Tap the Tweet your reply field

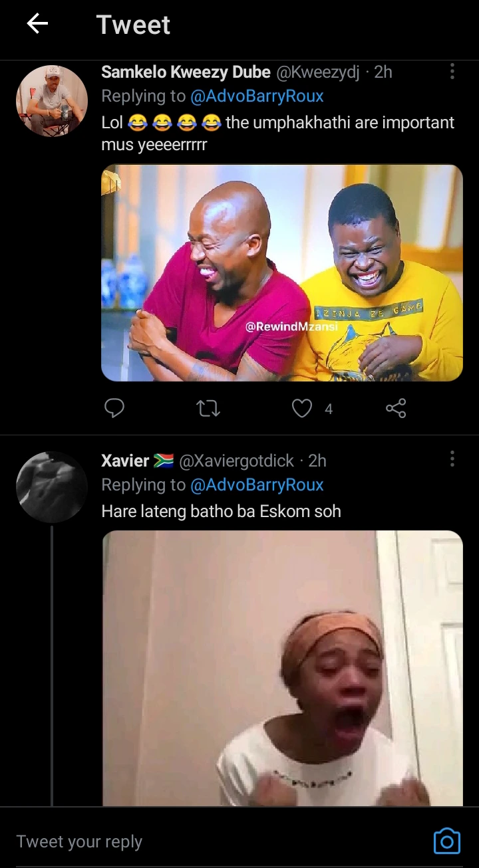200,841
